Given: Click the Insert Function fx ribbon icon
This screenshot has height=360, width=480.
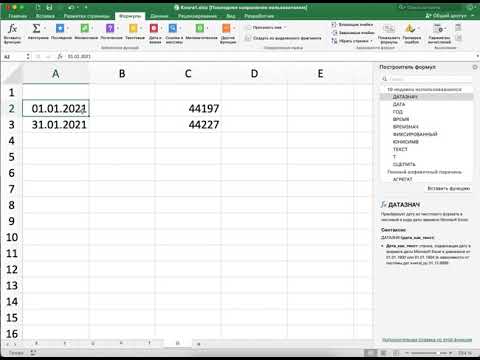Looking at the screenshot, I should tap(12, 29).
